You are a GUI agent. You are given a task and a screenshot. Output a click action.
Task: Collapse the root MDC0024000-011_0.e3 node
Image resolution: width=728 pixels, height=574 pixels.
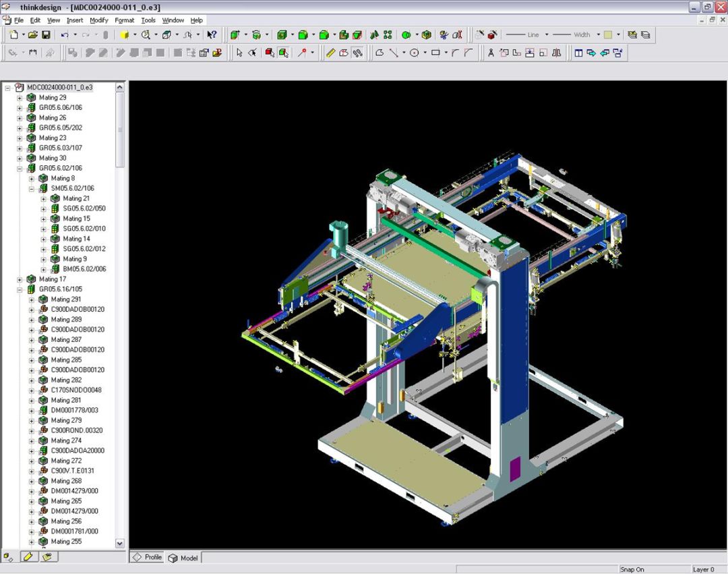[x=7, y=88]
